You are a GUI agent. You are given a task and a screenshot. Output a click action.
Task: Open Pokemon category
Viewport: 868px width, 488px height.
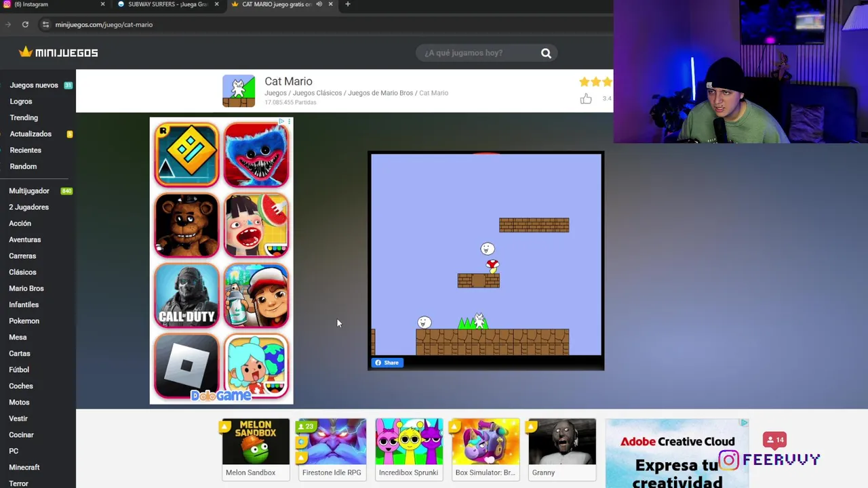pyautogui.click(x=24, y=321)
